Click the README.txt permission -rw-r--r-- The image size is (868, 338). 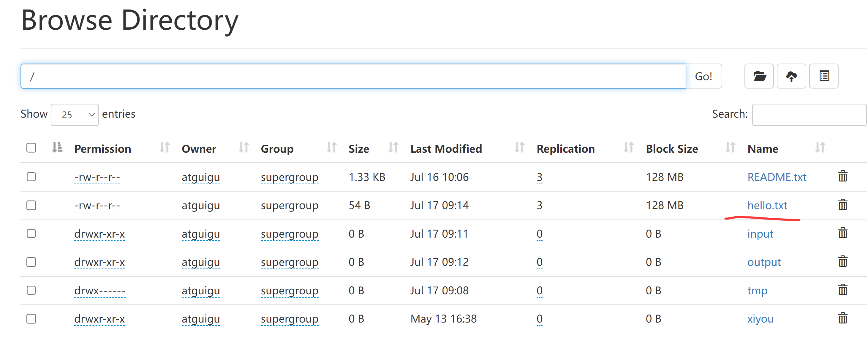(x=97, y=177)
